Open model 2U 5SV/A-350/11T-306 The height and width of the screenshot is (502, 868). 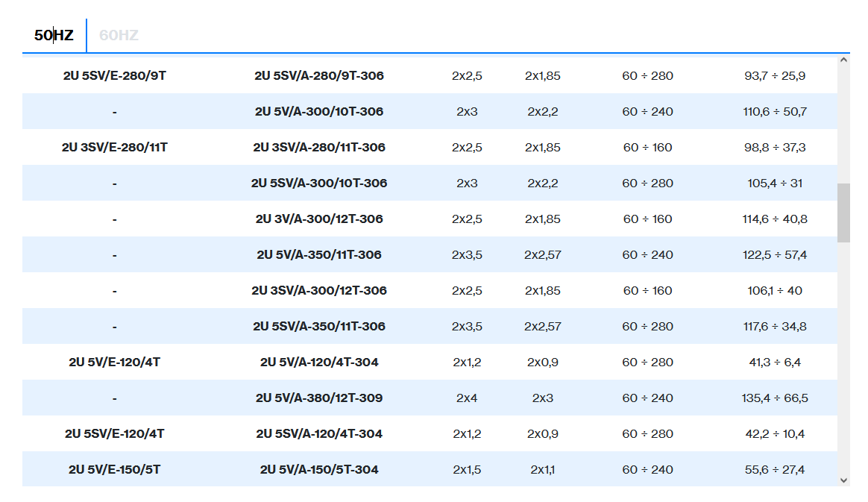tap(319, 327)
